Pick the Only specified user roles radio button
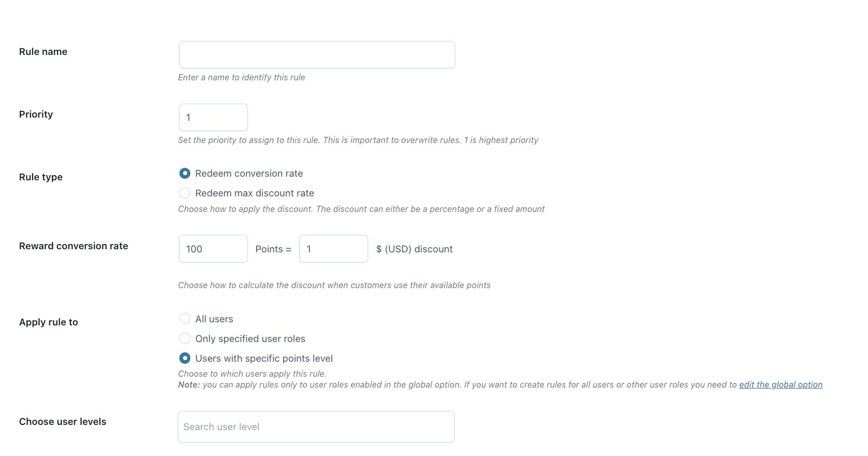This screenshot has width=868, height=456. click(x=185, y=339)
